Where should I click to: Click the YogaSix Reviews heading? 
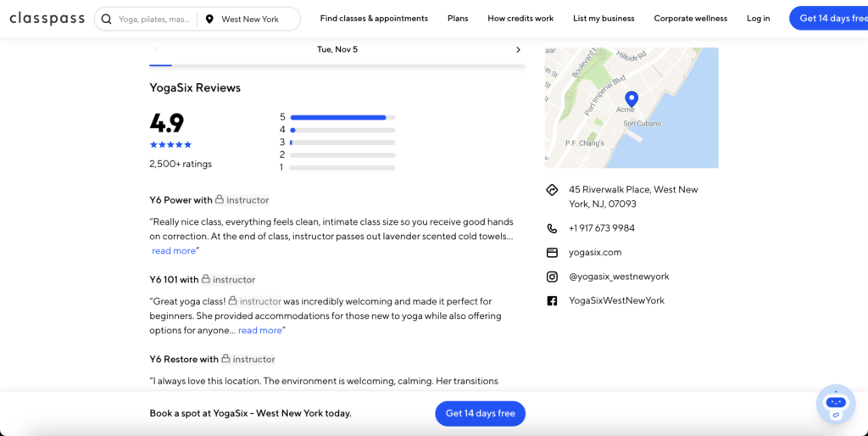(x=195, y=87)
